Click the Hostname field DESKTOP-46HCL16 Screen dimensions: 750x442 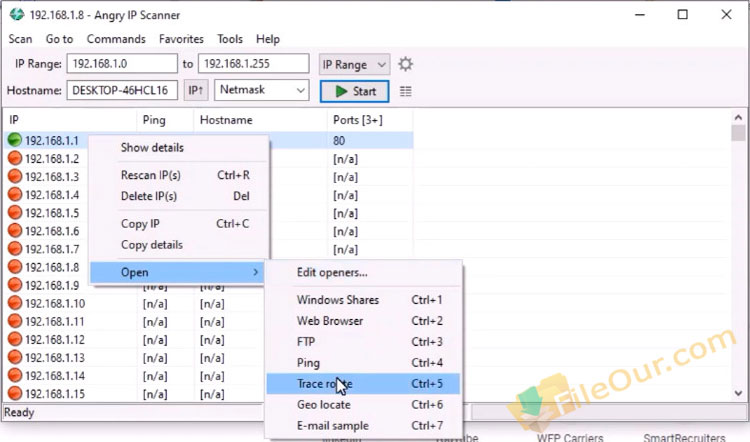(122, 90)
